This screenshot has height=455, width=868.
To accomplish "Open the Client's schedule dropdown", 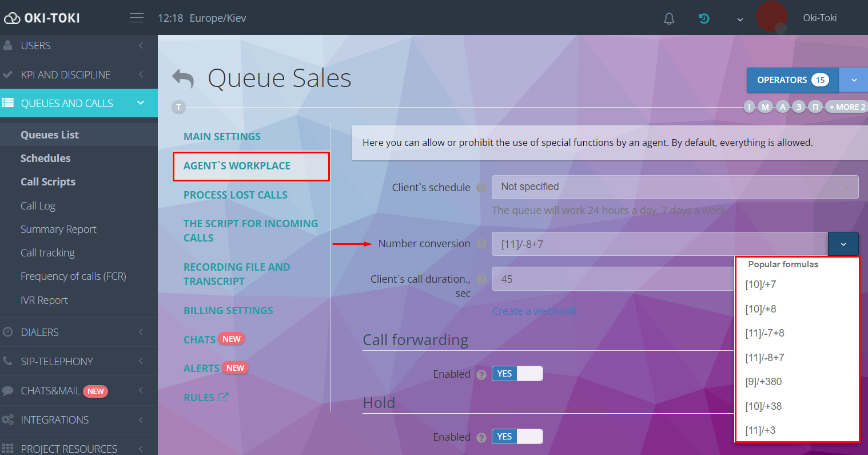I will [x=675, y=187].
